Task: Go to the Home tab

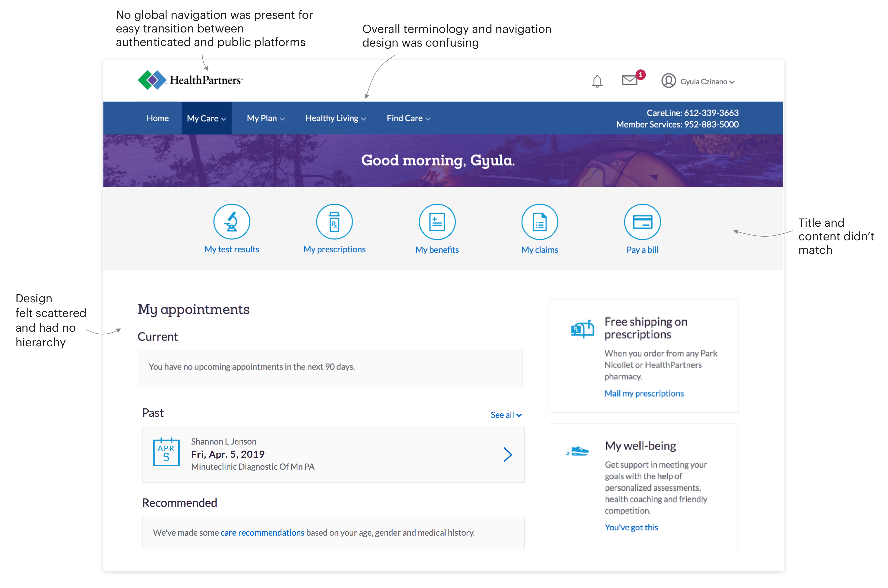Action: (x=158, y=119)
